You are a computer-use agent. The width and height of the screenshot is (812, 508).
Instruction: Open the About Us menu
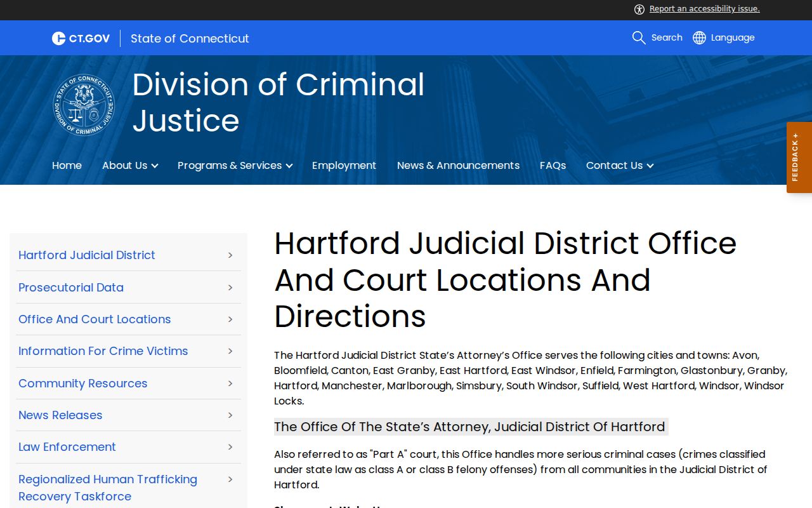coord(124,165)
